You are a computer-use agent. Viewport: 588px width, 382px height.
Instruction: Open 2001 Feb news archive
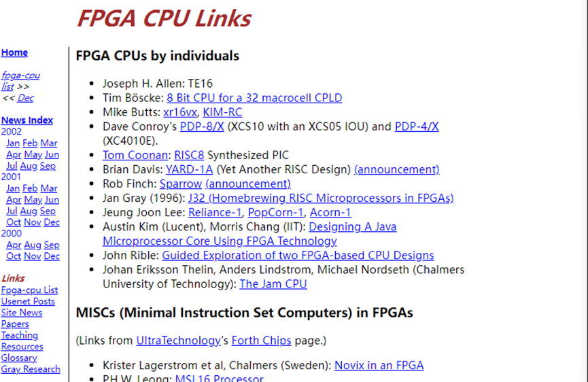click(30, 188)
